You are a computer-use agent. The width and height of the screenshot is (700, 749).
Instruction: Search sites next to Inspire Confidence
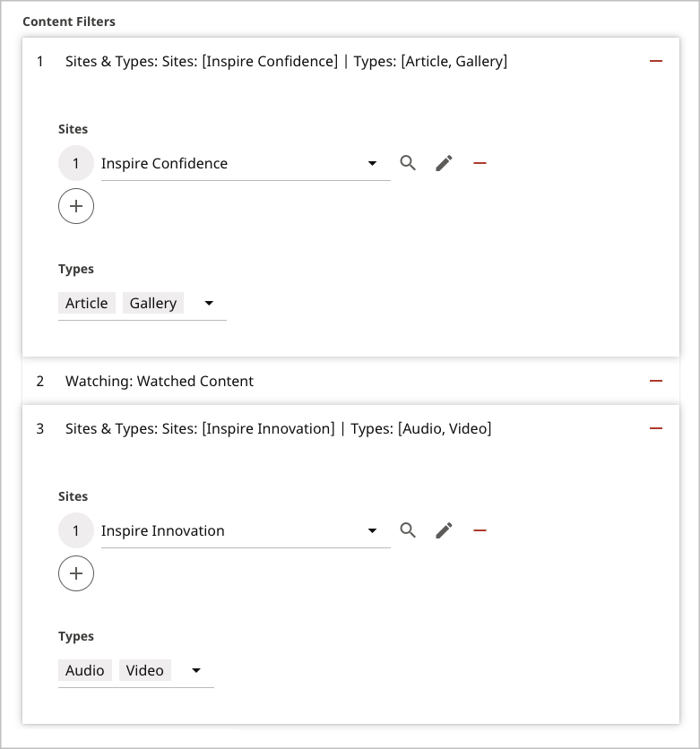point(408,163)
